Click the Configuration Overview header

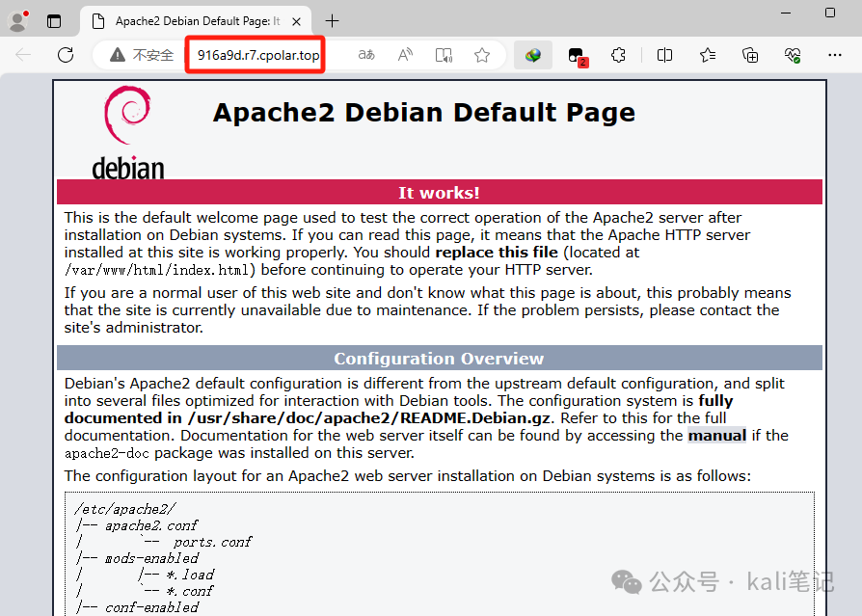[x=440, y=359]
